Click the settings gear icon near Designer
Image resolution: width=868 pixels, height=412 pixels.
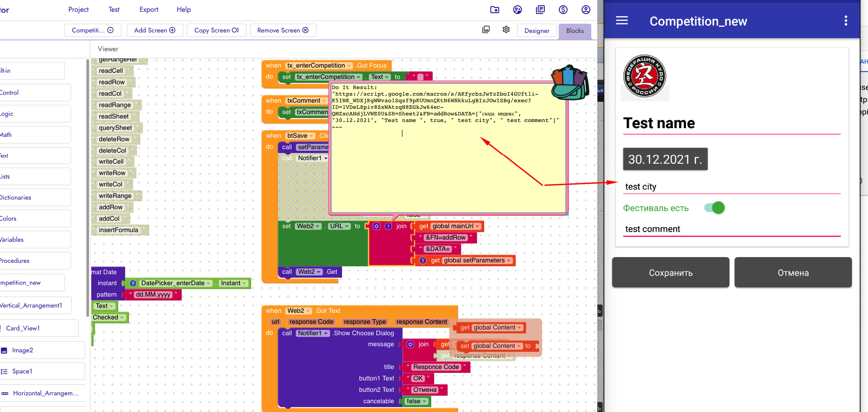(x=506, y=30)
